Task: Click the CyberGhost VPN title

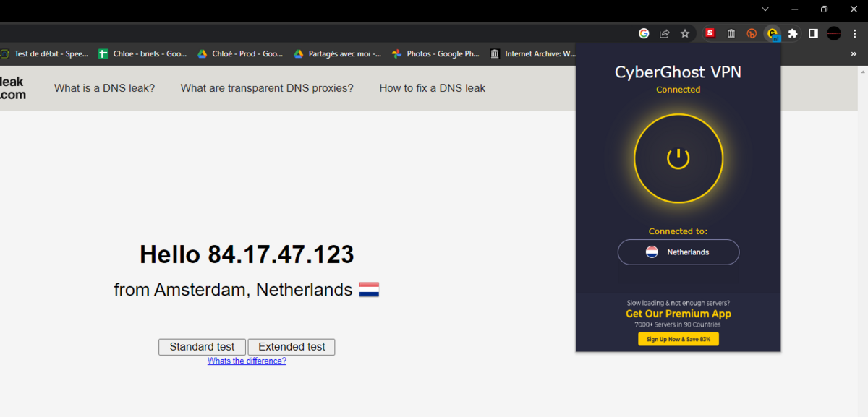Action: coord(678,72)
